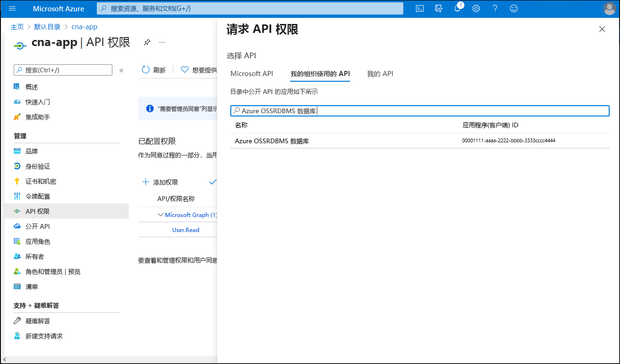Click the Token configuration (令牌配置) icon
This screenshot has width=620, height=364.
point(17,196)
